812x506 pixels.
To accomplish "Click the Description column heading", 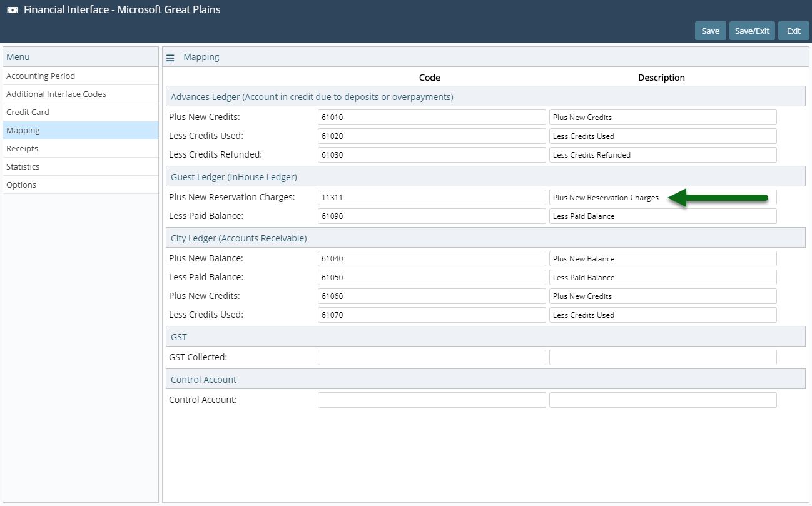I will tap(661, 78).
